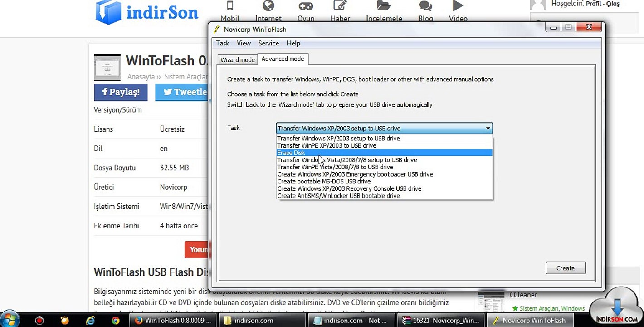This screenshot has width=644, height=327.
Task: Select the Advanced mode tab
Action: [x=283, y=59]
